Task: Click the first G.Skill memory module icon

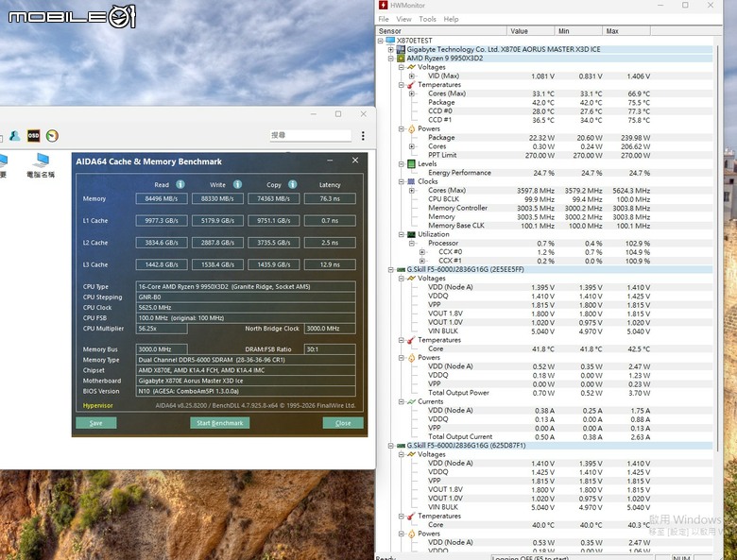Action: [401, 270]
